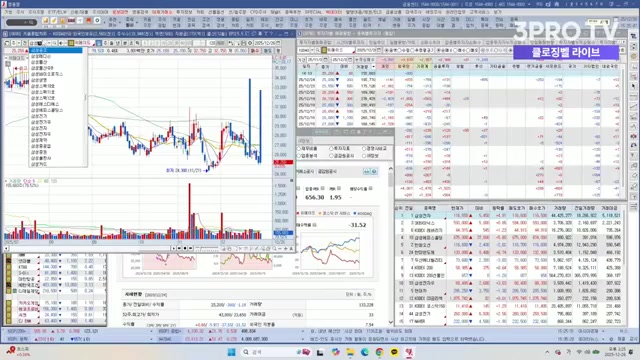Screen dimensions: 640x360
Task: Open the ETF/ELW menu
Action: 57,12
